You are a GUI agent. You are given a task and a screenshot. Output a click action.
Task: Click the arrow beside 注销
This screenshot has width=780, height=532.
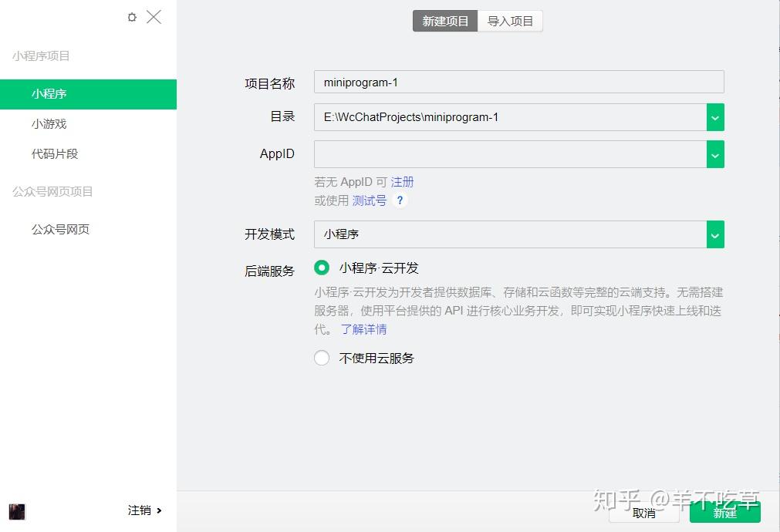point(159,510)
